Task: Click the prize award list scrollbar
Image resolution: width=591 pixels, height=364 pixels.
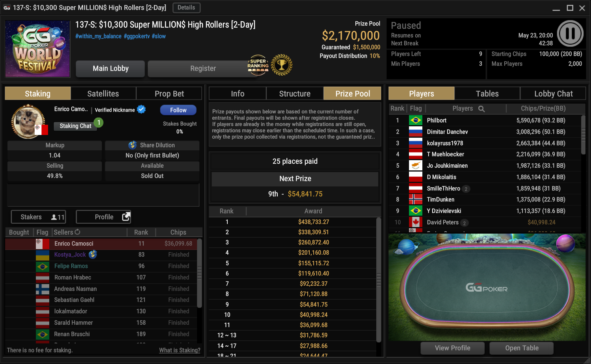Action: point(379,280)
